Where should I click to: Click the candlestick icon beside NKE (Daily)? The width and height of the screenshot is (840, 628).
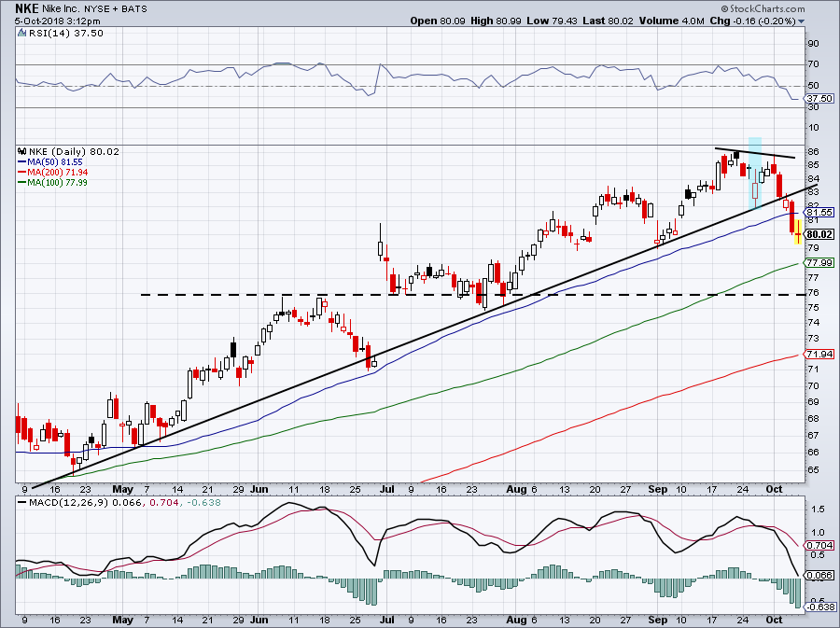pyautogui.click(x=22, y=151)
